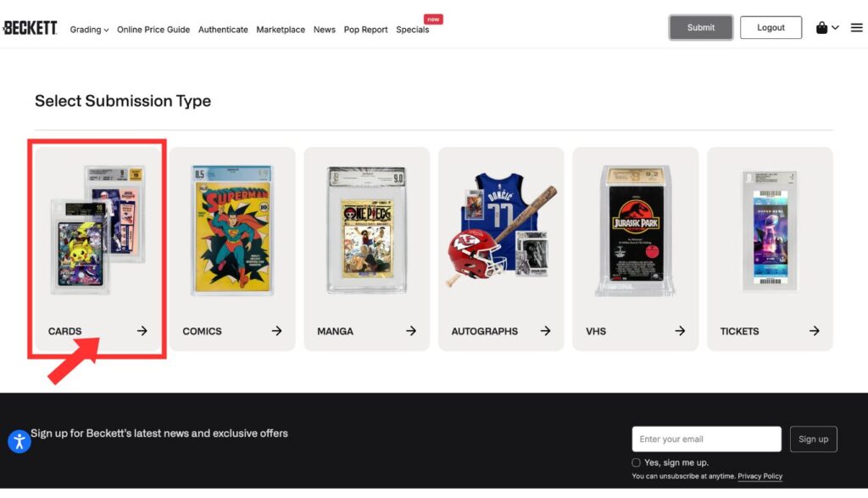The width and height of the screenshot is (868, 498).
Task: Open Online Price Guide menu item
Action: (153, 30)
